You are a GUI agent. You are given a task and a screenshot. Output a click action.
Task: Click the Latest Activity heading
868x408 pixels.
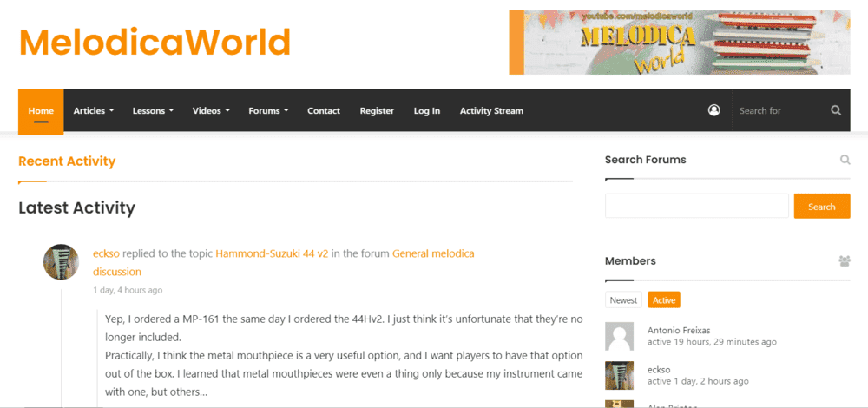(x=77, y=207)
